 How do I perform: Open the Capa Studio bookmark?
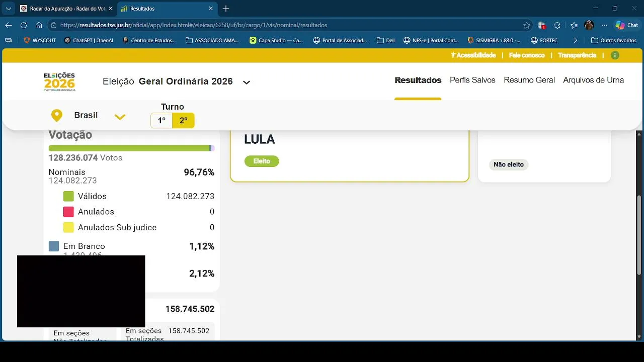276,40
